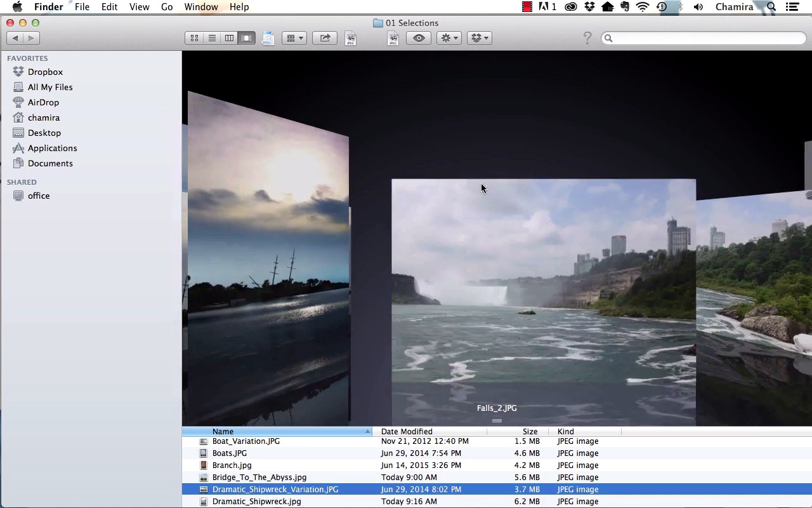Open the Chamira user menu

click(x=735, y=7)
